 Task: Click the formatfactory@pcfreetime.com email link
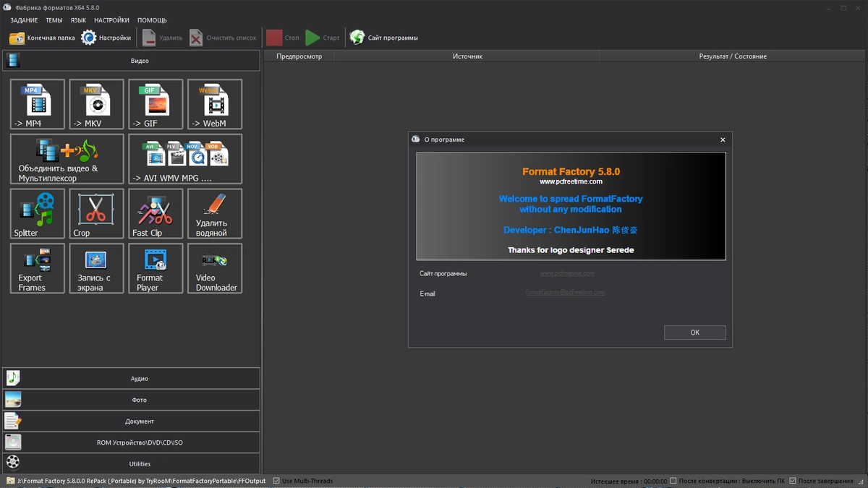pyautogui.click(x=565, y=292)
